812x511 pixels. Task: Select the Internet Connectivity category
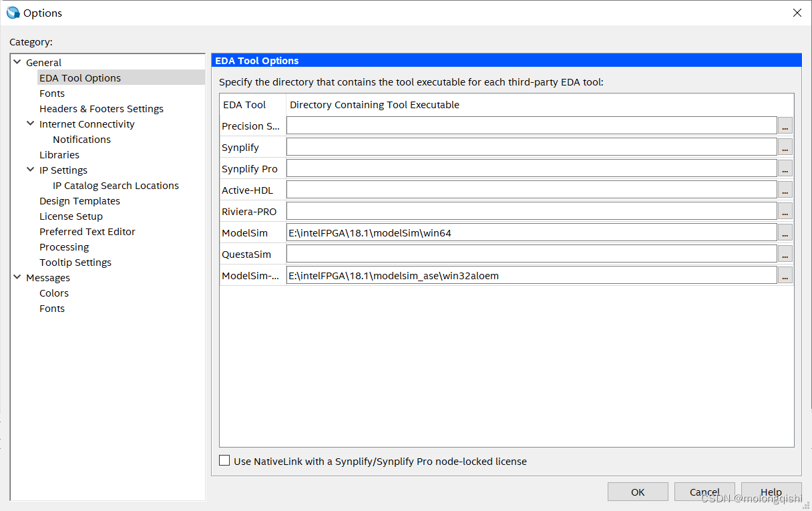tap(87, 124)
